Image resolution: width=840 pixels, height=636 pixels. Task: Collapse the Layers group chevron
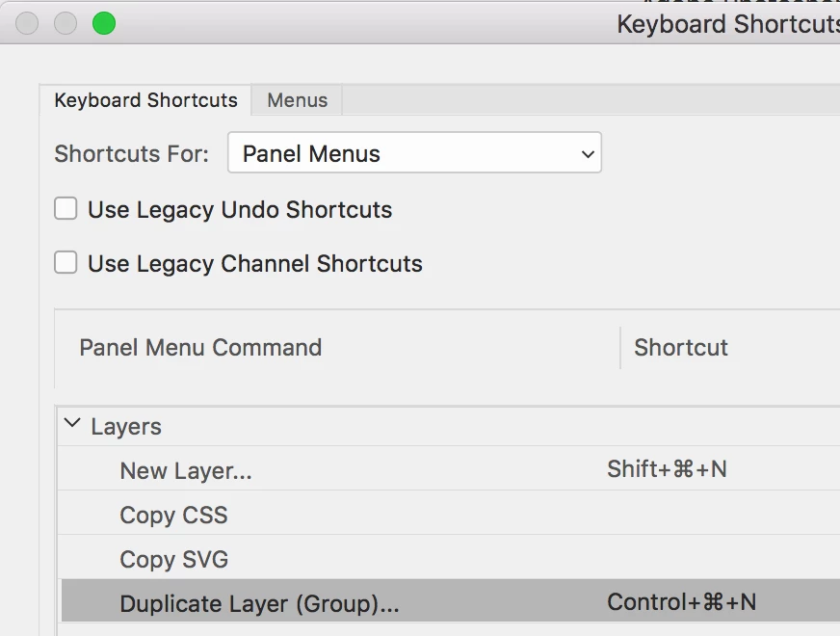[x=72, y=424]
